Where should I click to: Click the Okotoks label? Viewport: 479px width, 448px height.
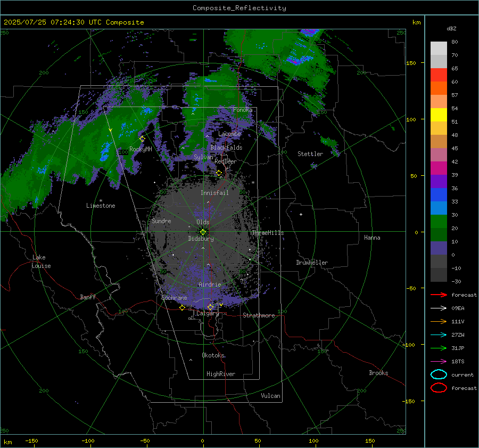213,355
